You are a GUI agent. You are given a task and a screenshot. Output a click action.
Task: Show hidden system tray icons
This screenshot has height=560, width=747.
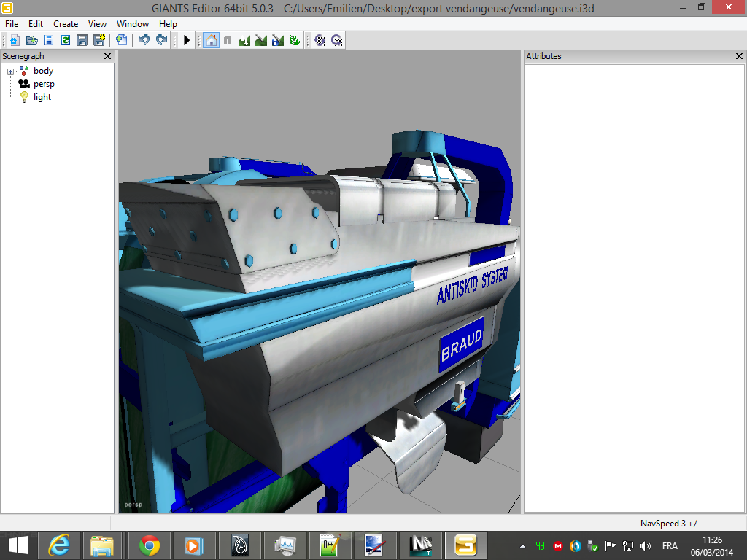tap(522, 546)
